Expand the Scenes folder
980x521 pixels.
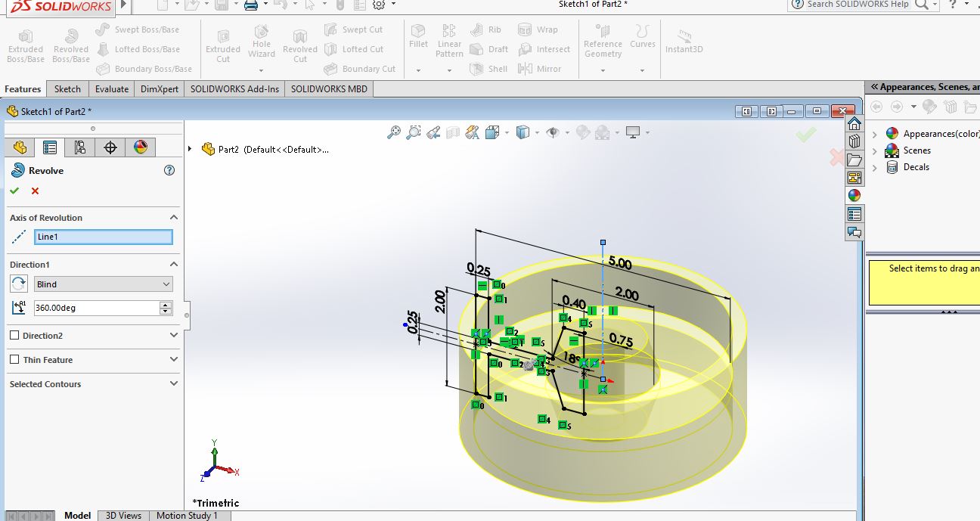875,150
